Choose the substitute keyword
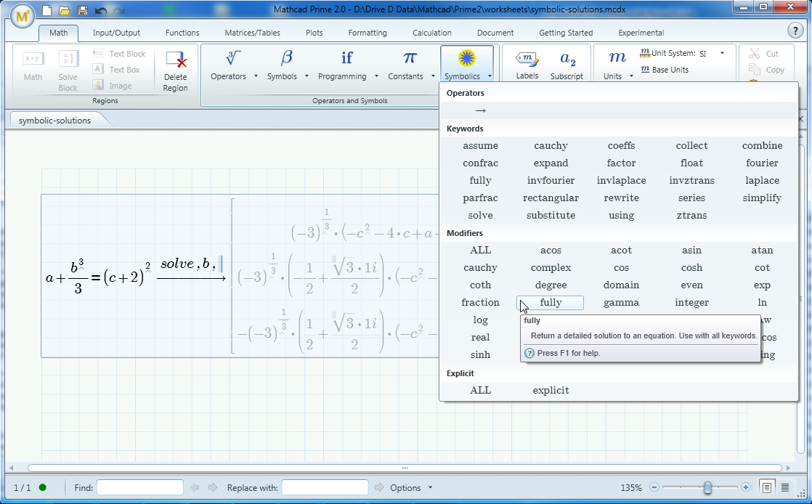 click(x=551, y=216)
